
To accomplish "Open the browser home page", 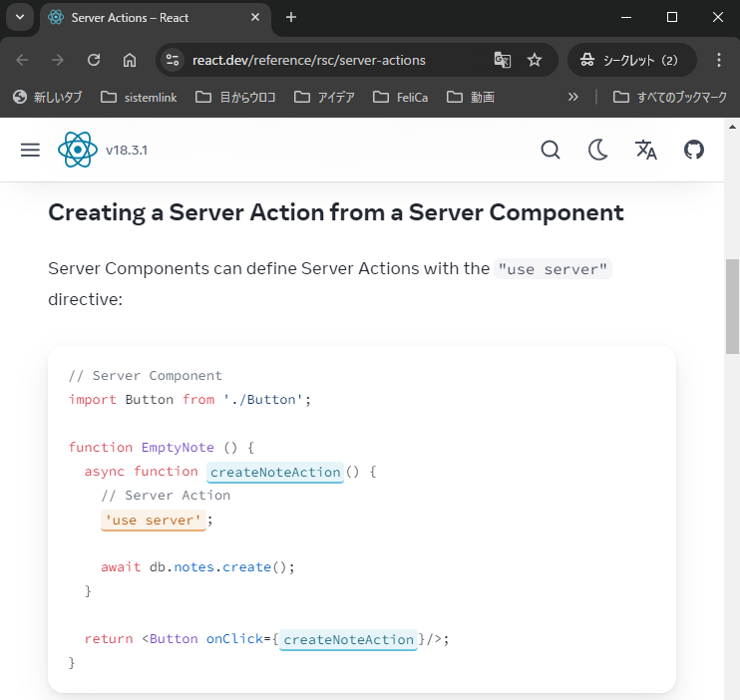I will pyautogui.click(x=130, y=60).
